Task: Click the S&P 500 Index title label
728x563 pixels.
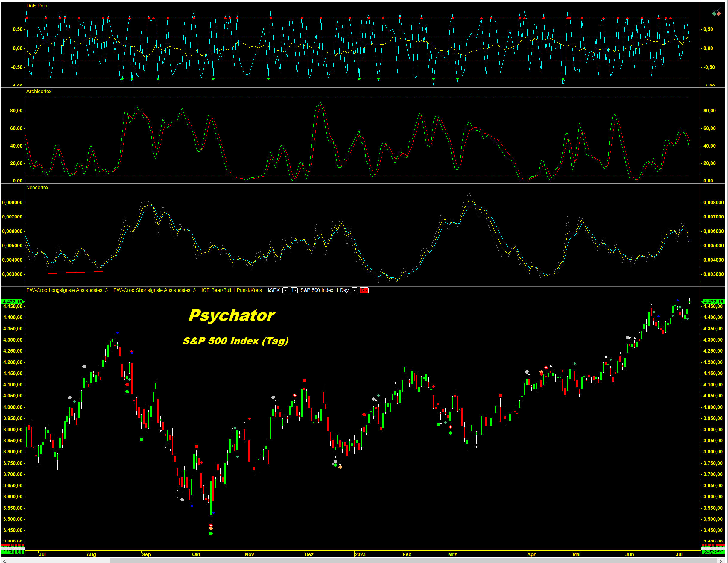Action: point(316,290)
